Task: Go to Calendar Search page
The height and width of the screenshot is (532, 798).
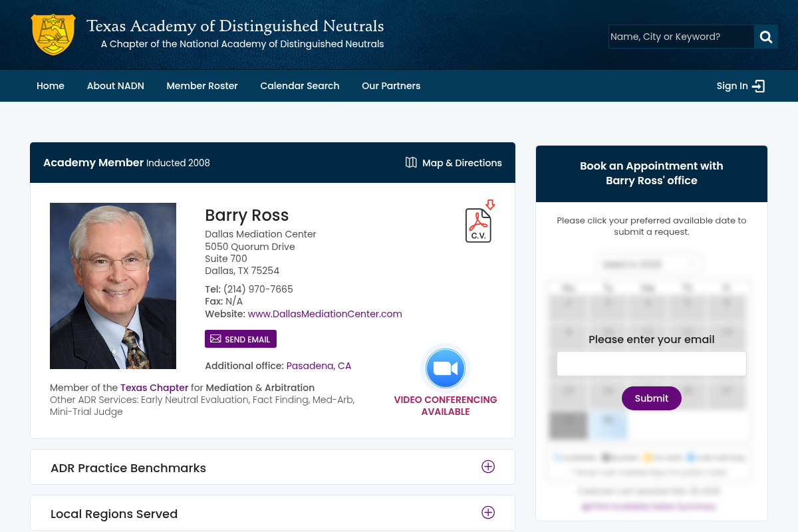Action: click(299, 86)
